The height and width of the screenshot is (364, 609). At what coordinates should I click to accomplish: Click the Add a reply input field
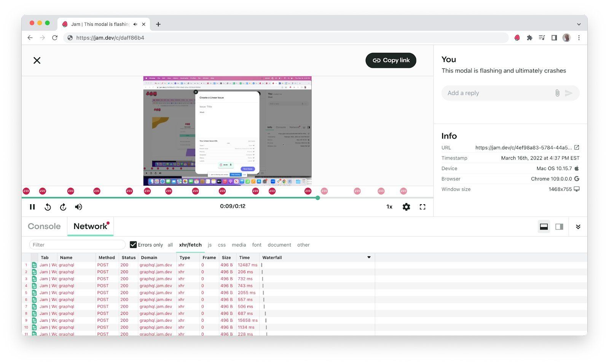click(499, 93)
